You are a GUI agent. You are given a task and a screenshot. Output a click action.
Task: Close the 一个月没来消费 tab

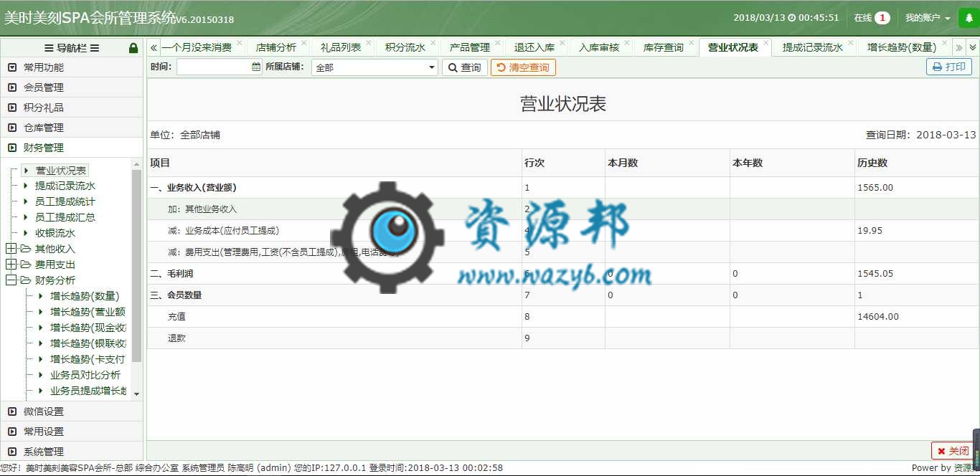pos(239,43)
